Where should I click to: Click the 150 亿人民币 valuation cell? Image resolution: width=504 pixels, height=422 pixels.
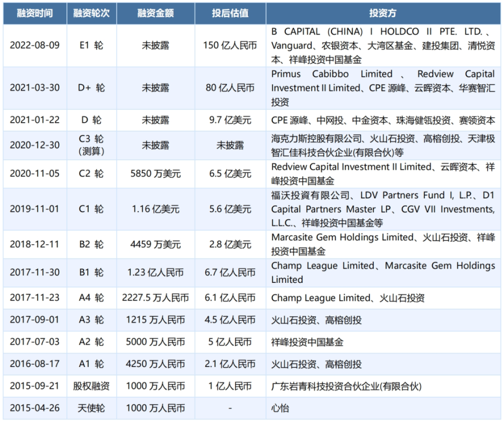(230, 46)
